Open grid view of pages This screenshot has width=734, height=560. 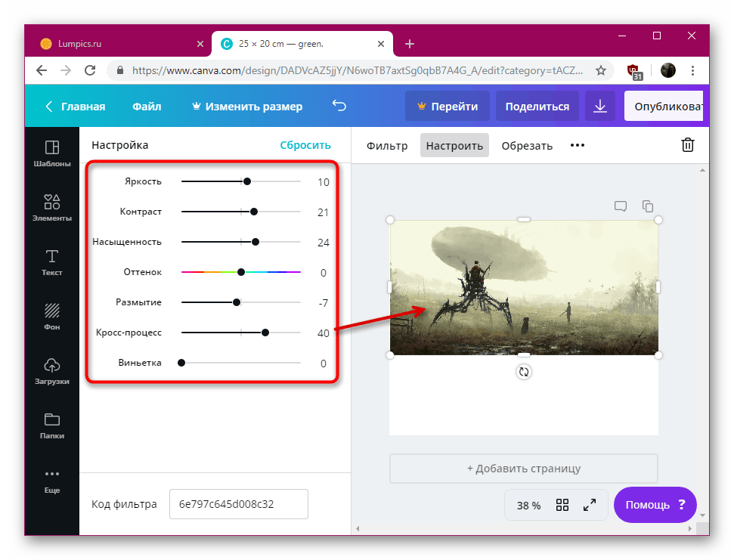click(562, 505)
